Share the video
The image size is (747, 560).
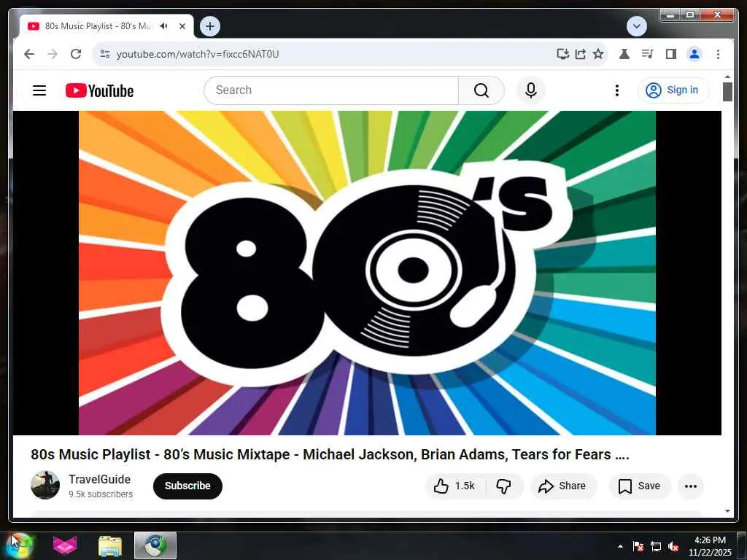point(562,486)
